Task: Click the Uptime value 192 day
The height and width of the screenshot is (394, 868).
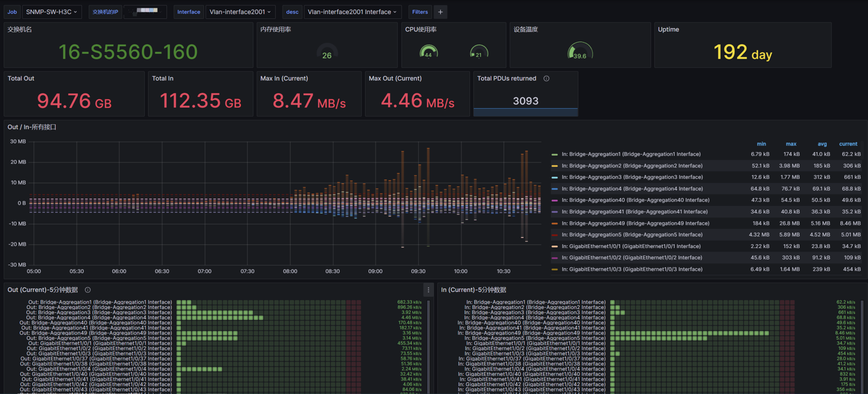Action: (x=743, y=53)
